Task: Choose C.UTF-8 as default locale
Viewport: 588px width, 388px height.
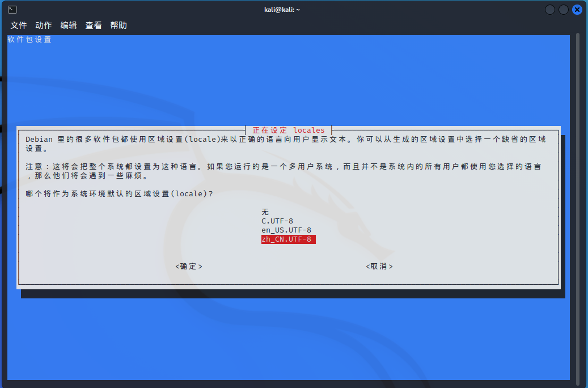Action: [277, 221]
